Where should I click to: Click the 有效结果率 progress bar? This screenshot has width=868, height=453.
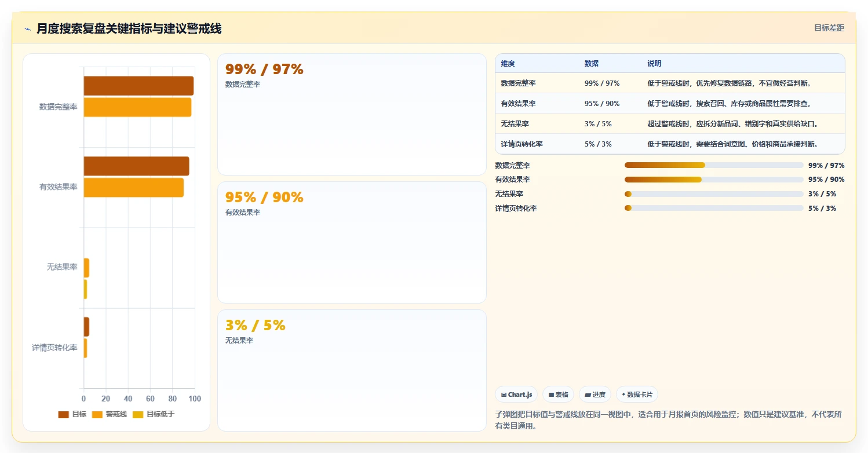[x=714, y=180]
